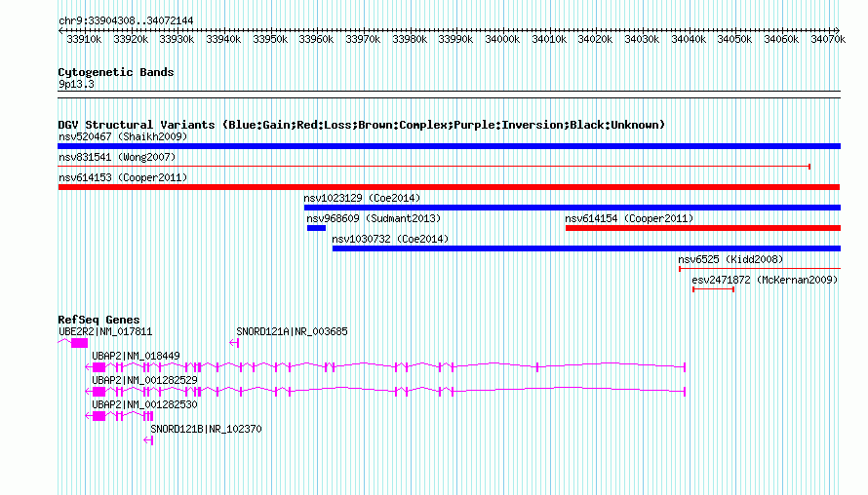Click the 33910k ruler tick label
868x495 pixels.
click(84, 39)
